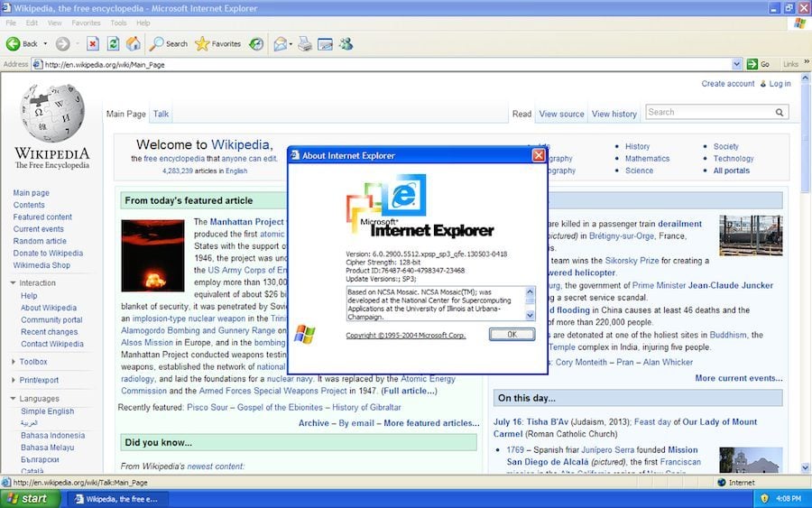Screen dimensions: 812x508
Task: Expand the Links toolbar chevron
Action: coord(807,62)
